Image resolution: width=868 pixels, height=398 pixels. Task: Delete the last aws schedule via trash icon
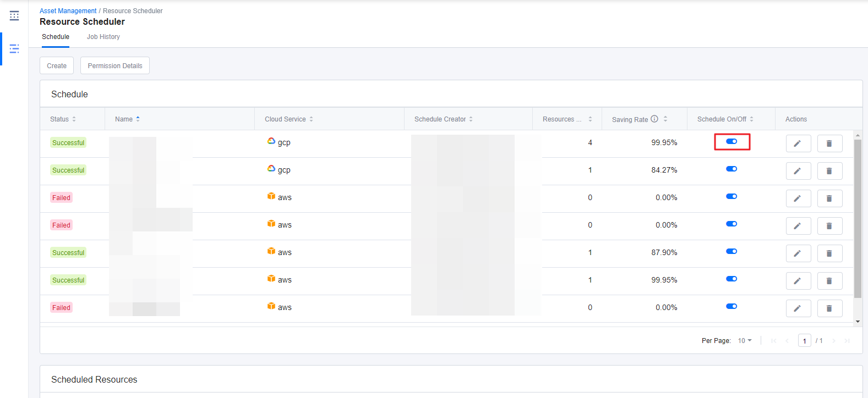coord(829,308)
